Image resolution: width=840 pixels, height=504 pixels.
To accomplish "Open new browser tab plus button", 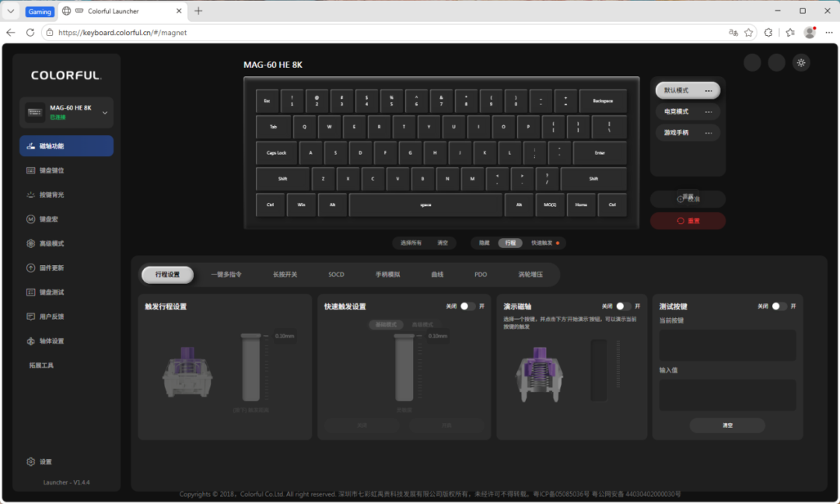I will coord(198,11).
